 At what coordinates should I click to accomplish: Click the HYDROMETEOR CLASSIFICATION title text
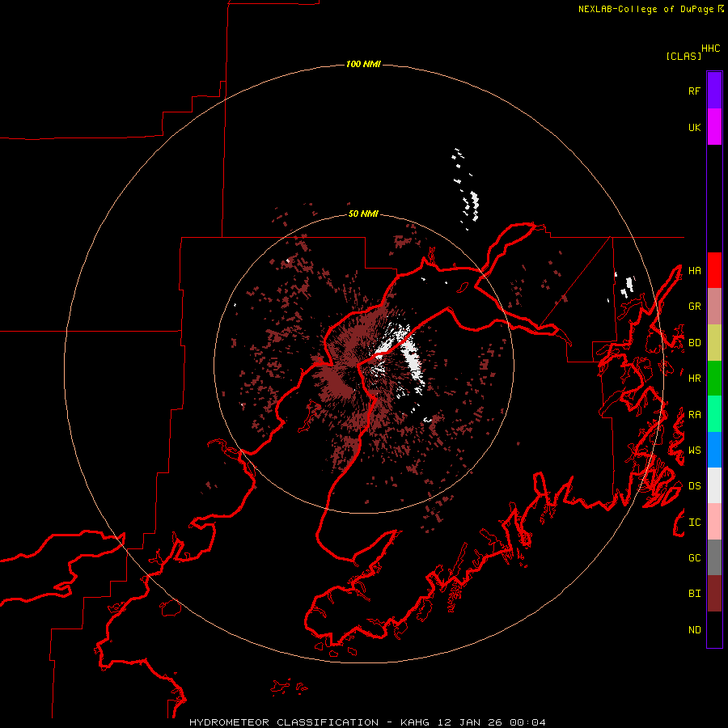coord(284,722)
